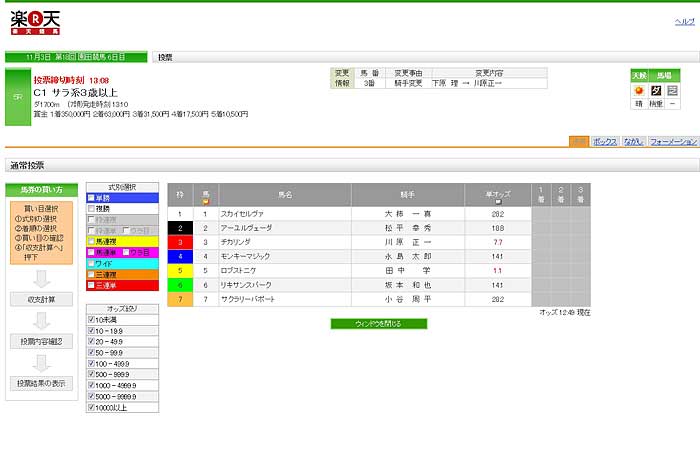Sort by 単オッズ column icon
The height and width of the screenshot is (476, 700).
point(497,200)
